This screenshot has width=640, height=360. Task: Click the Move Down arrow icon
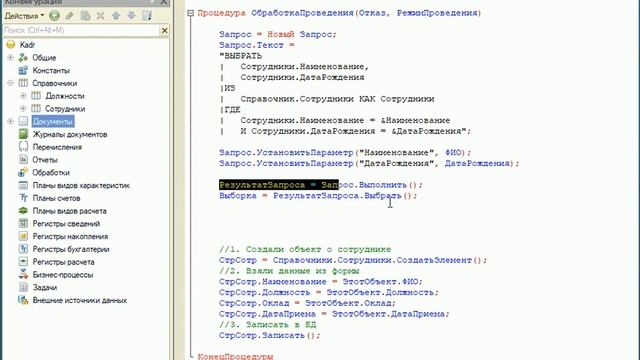click(131, 16)
